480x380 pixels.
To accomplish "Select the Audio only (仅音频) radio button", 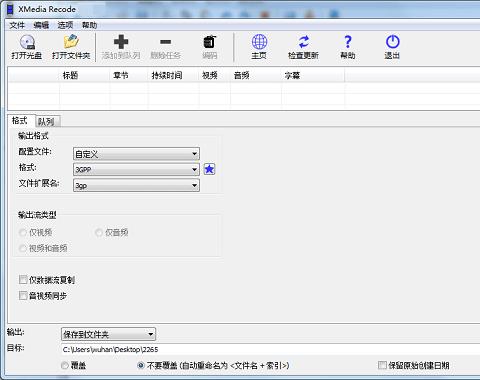I will pos(99,232).
